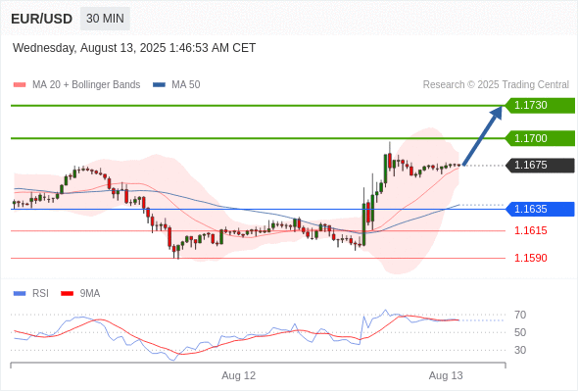This screenshot has height=392, width=578.
Task: Click the 1.1730 green resistance price tag
Action: pos(540,106)
